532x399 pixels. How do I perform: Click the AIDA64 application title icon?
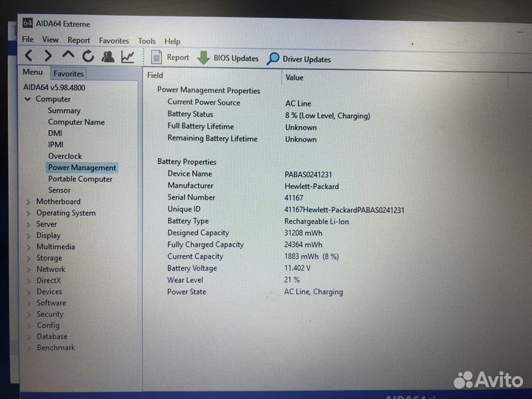[x=27, y=23]
